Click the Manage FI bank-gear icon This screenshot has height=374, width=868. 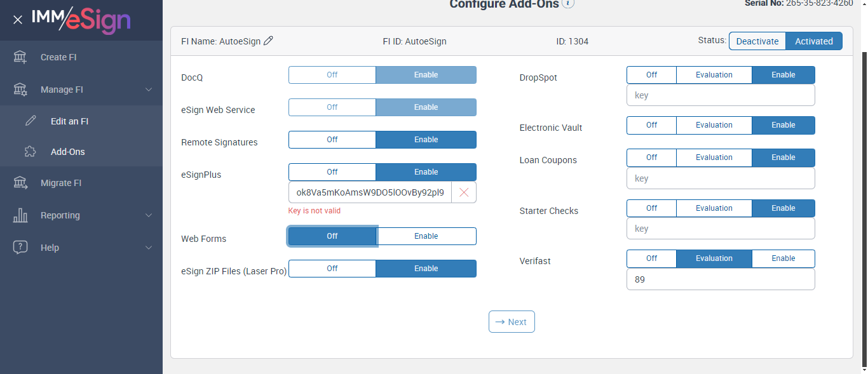pyautogui.click(x=20, y=90)
